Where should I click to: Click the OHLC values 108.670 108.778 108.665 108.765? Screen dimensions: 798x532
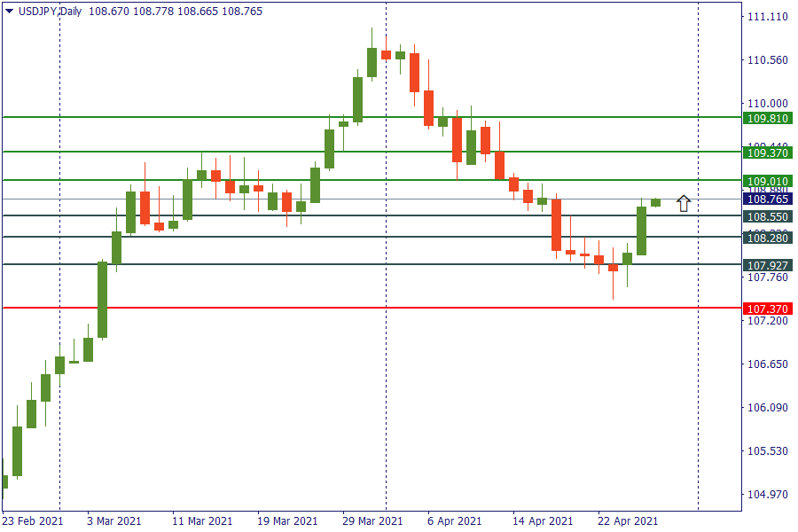(x=176, y=12)
